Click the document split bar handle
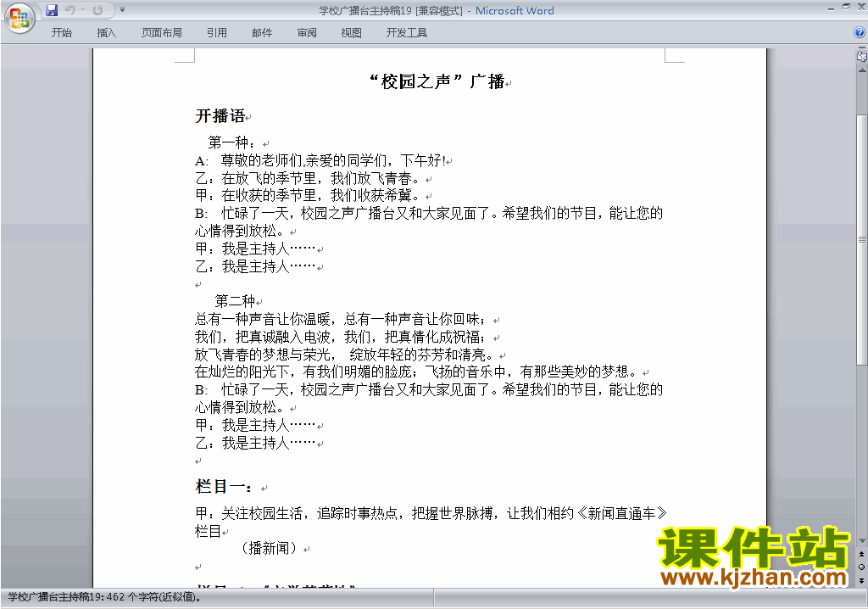 [x=861, y=48]
